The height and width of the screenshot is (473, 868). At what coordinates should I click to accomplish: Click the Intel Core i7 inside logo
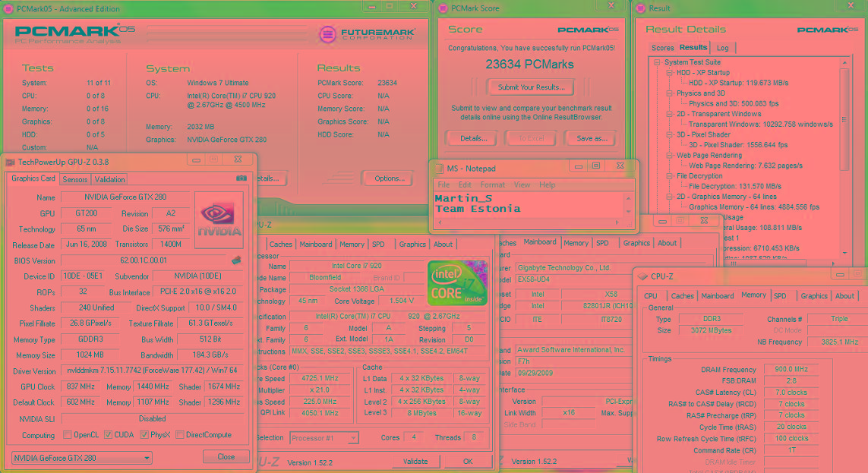(457, 283)
